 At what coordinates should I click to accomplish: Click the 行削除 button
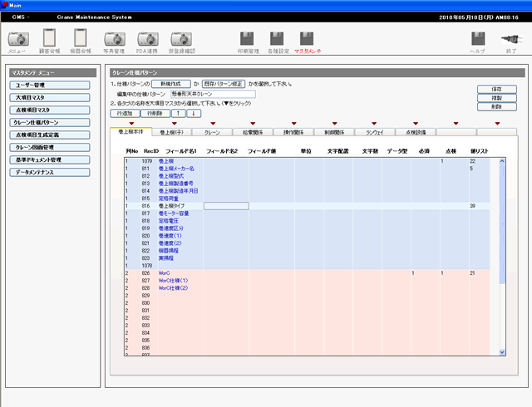click(x=155, y=113)
